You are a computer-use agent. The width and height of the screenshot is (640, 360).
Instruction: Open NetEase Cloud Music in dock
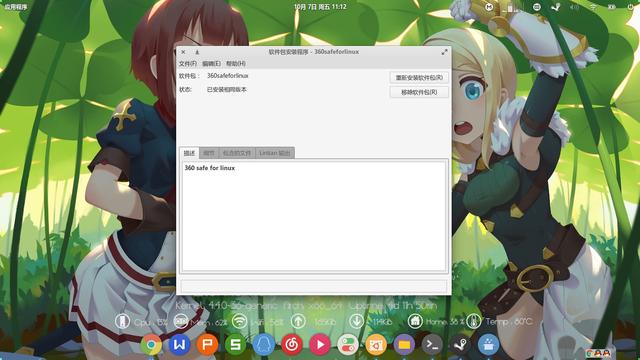tap(291, 345)
